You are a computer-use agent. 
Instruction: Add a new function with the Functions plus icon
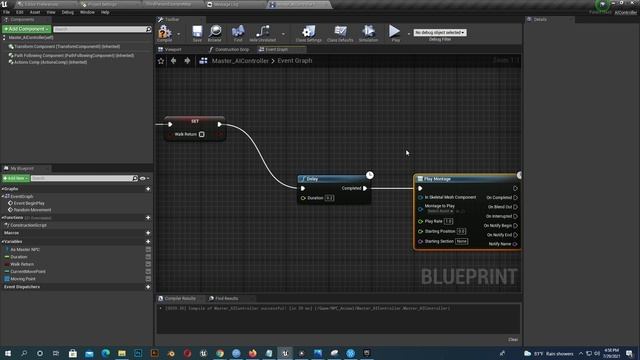[x=148, y=218]
